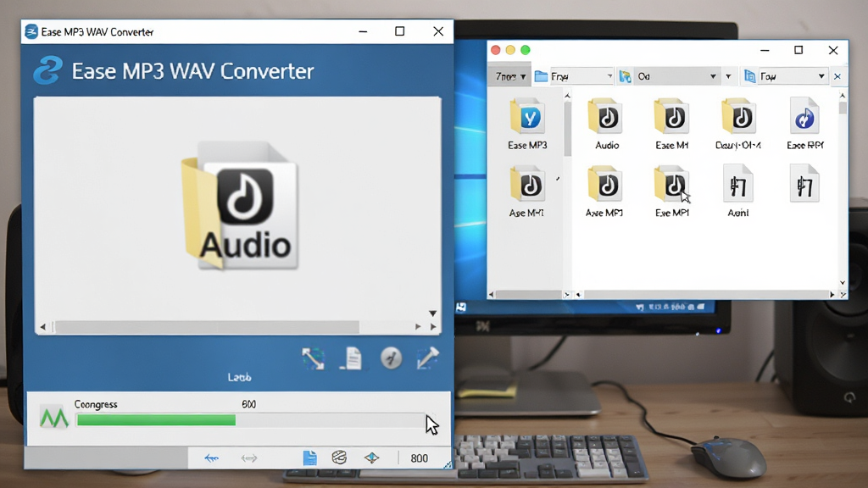868x488 pixels.
Task: Click the red traffic light button in file browser
Action: 496,50
